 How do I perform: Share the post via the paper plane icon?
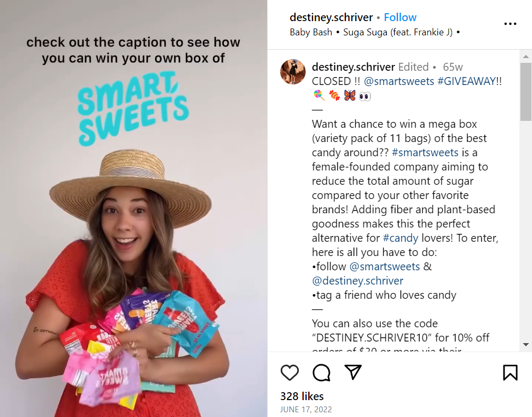pos(353,373)
